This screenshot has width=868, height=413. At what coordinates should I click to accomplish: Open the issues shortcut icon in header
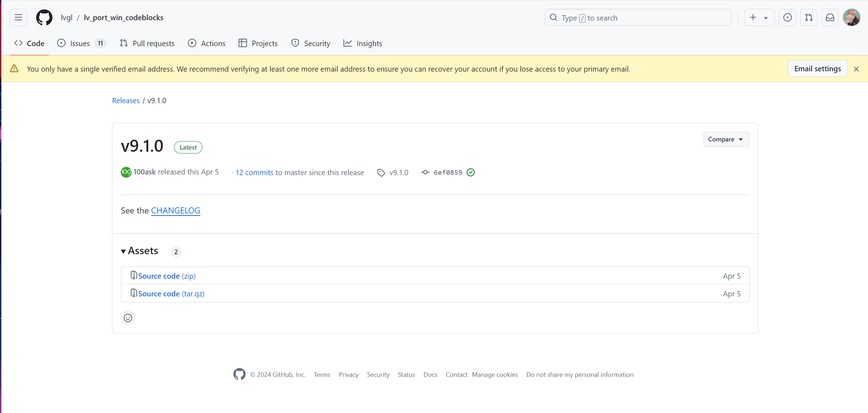coord(787,17)
